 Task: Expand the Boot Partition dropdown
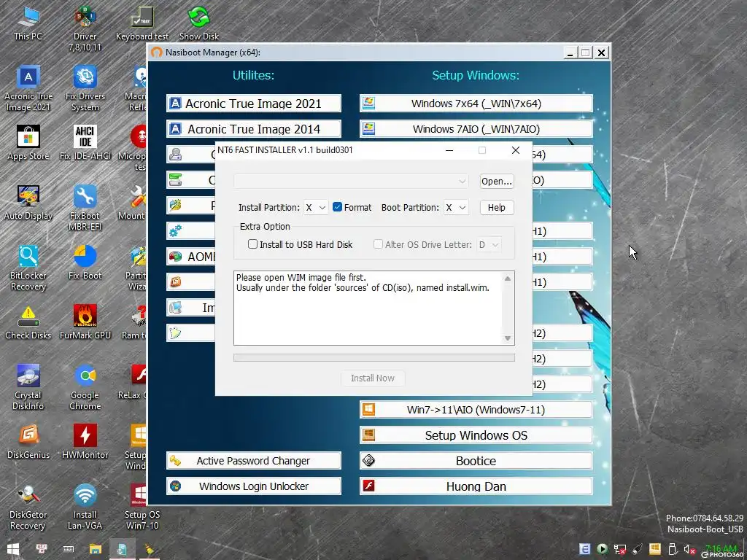(x=456, y=208)
